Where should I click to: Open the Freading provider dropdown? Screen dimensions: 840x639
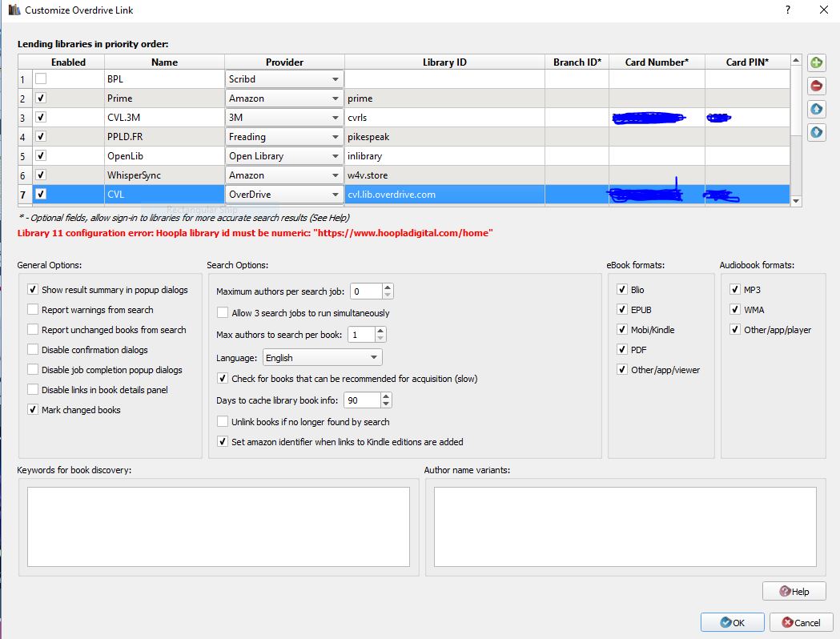284,137
